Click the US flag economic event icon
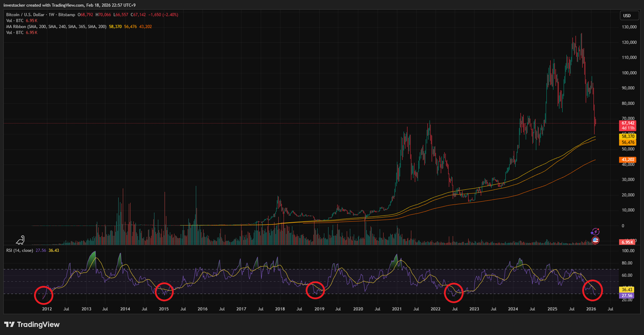The width and height of the screenshot is (644, 335). (x=595, y=240)
